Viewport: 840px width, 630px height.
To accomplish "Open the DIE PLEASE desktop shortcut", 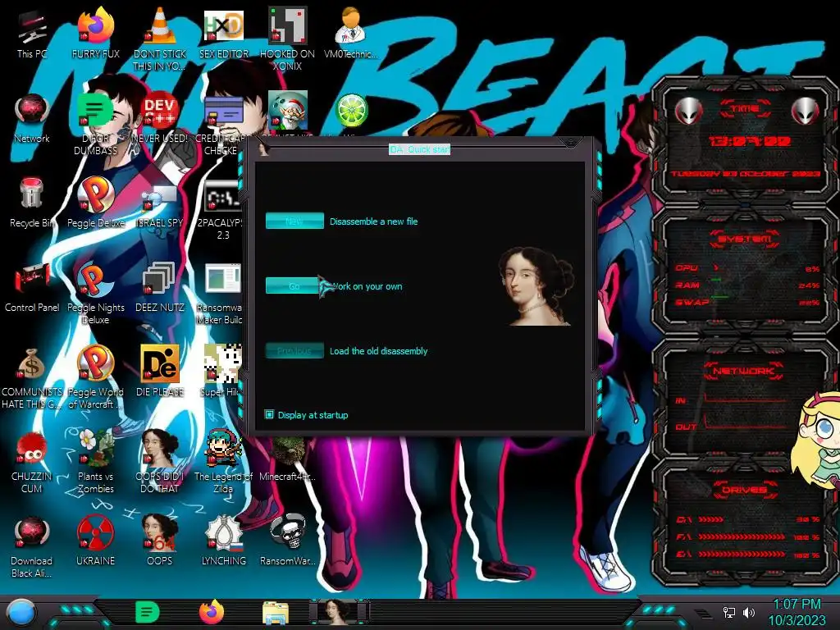I will click(160, 372).
